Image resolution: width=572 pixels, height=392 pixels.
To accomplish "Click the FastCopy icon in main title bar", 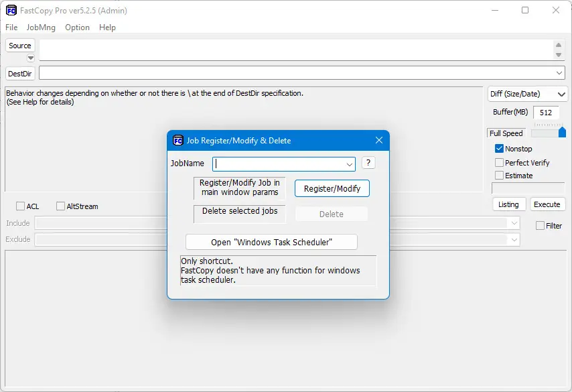I will pos(11,11).
